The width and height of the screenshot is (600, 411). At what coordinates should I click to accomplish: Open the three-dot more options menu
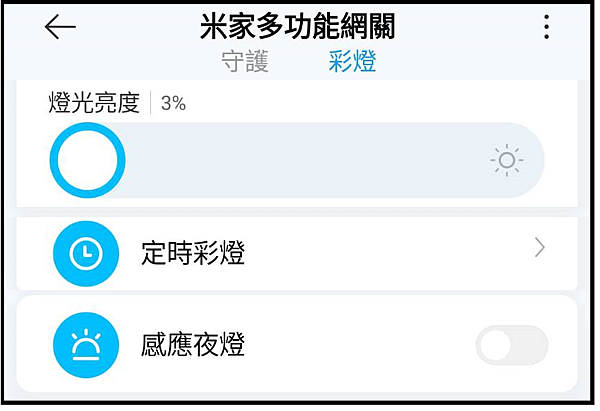pos(546,27)
